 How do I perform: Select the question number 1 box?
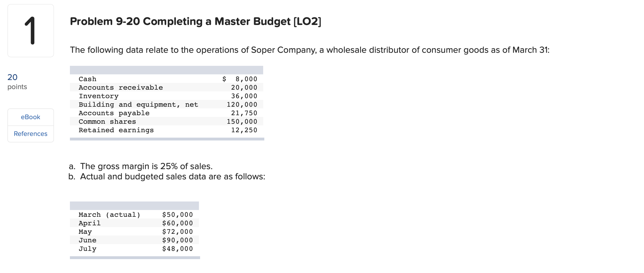[x=30, y=31]
